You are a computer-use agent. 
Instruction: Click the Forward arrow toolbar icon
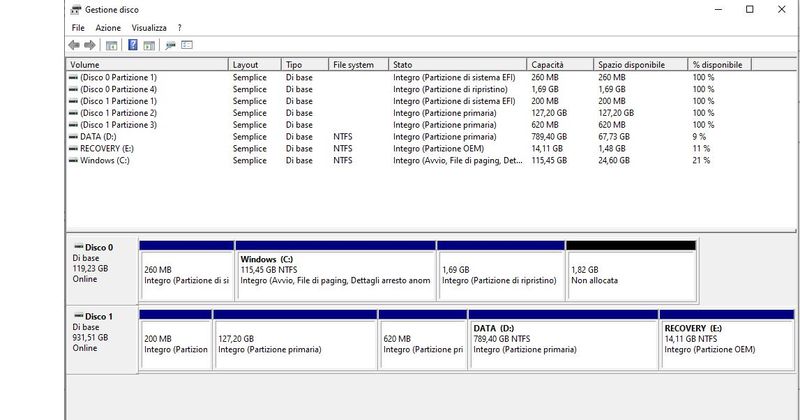click(90, 45)
